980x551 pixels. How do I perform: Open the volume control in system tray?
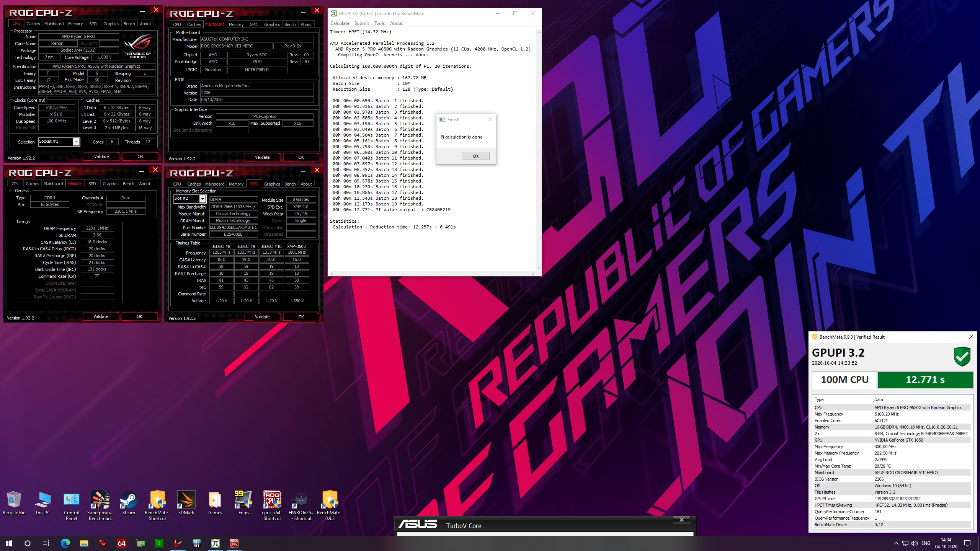(x=915, y=543)
